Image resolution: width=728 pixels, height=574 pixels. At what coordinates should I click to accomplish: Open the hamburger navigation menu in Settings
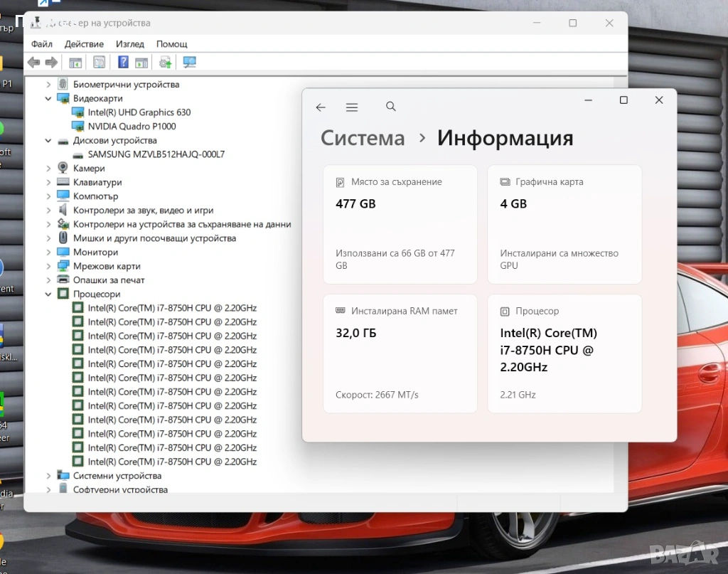pyautogui.click(x=352, y=107)
